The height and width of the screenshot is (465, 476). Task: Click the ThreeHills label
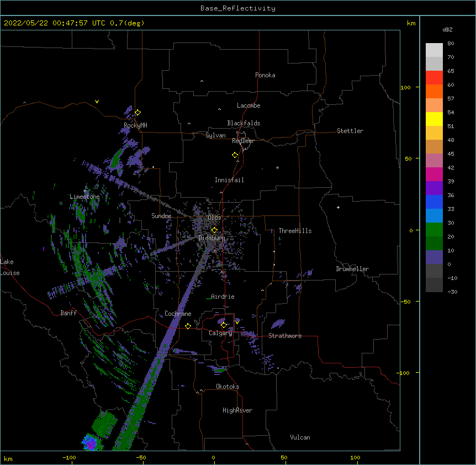pos(295,231)
